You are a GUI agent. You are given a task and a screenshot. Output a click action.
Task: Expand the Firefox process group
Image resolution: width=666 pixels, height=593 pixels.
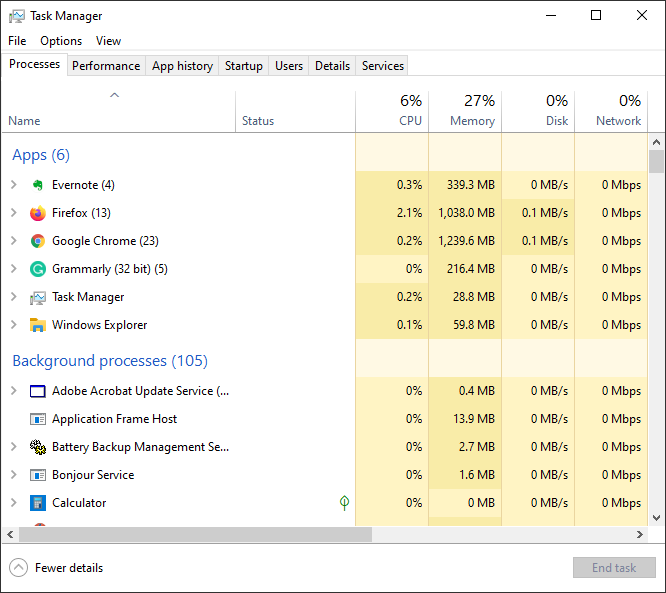pyautogui.click(x=14, y=213)
